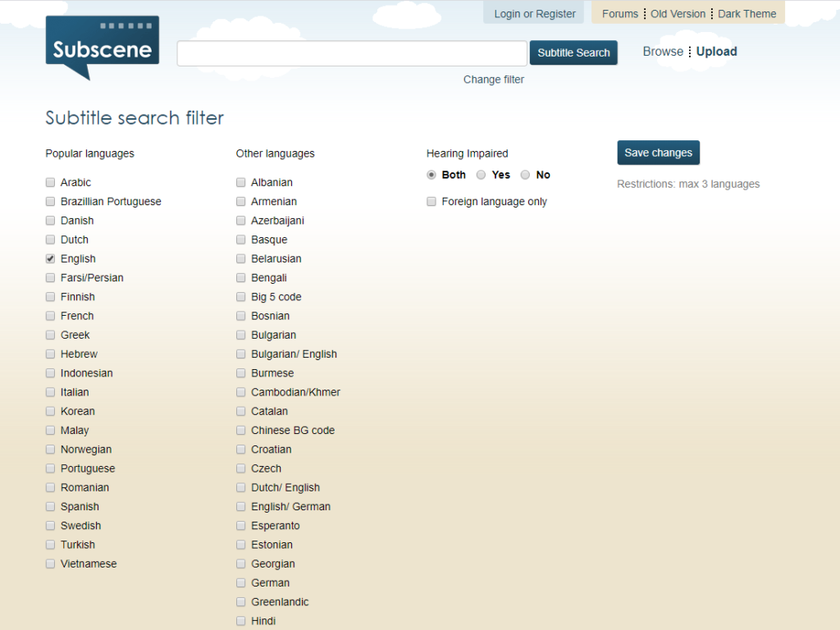Save changes to the filter
840x630 pixels.
658,153
